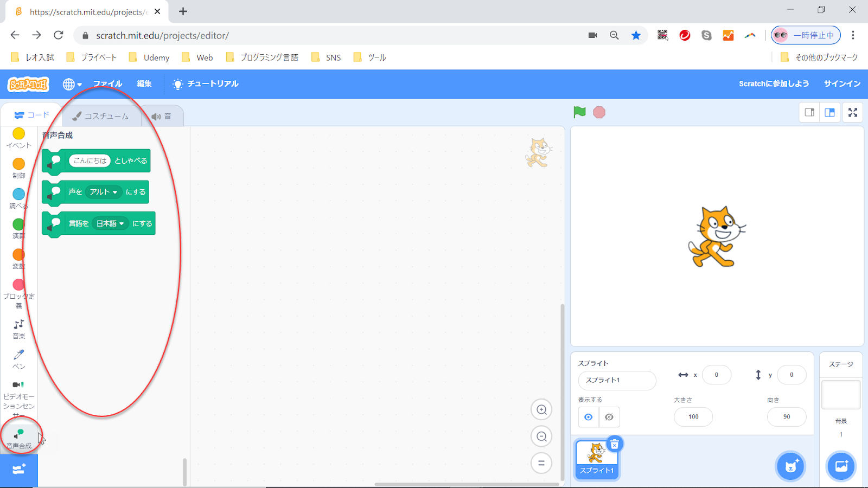Open the プログラミング言語 bookmark folder
Image resolution: width=868 pixels, height=488 pixels.
click(x=262, y=57)
